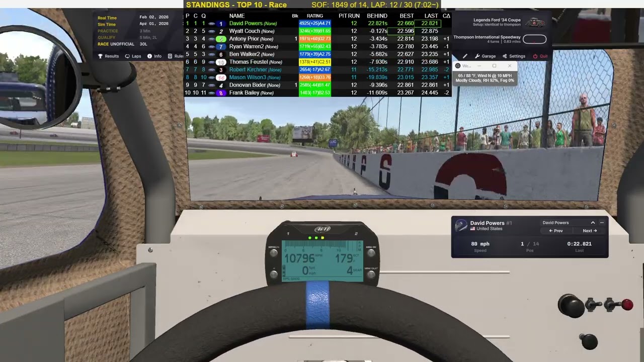Click the last lap time 0:22.821 readout
The image size is (644, 362).
(x=579, y=244)
